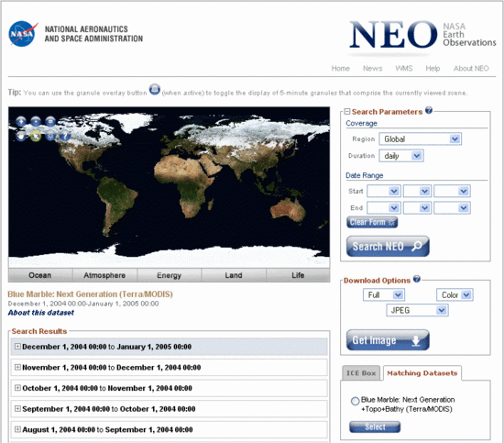
Task: Open the Duration dropdown showing daily
Action: coord(401,156)
